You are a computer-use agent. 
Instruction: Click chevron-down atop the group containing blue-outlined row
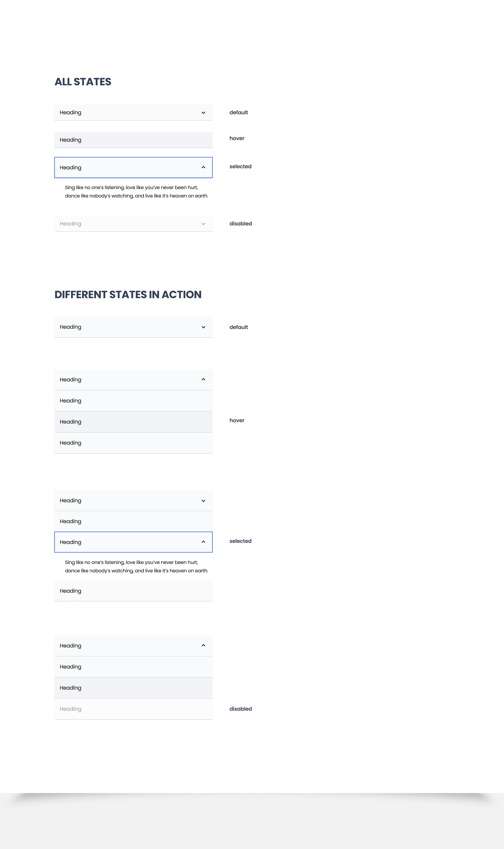coord(203,501)
